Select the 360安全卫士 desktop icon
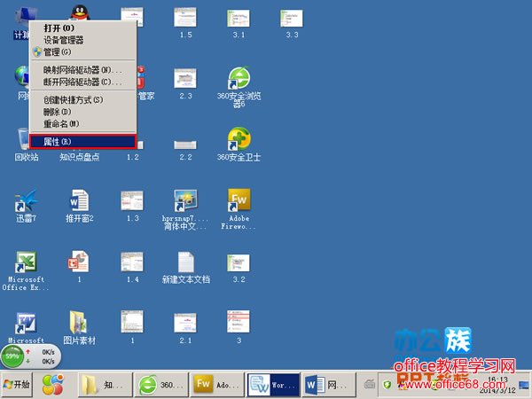The image size is (532, 399). pos(239,144)
